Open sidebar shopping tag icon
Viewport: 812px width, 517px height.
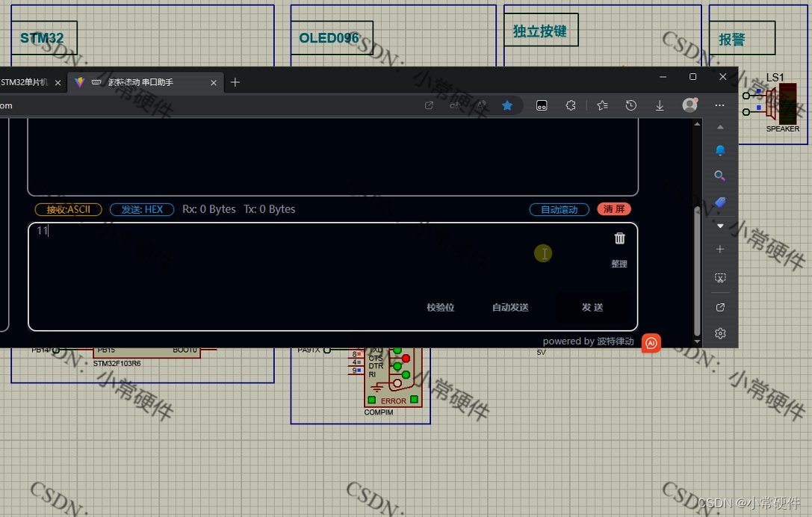coord(720,202)
